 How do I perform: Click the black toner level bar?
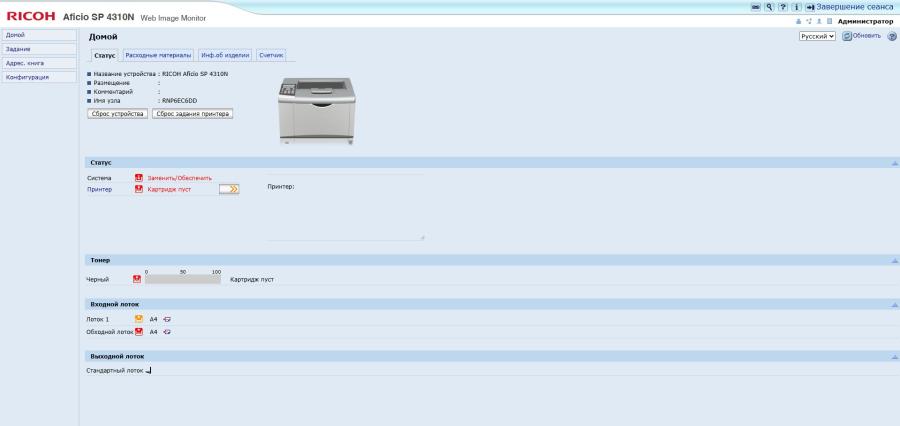click(x=183, y=279)
